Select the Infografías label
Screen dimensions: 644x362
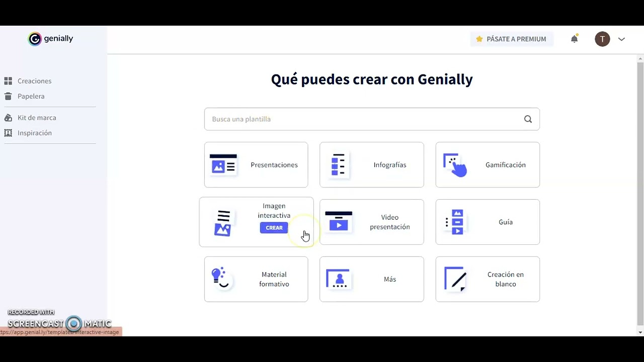[x=390, y=165]
